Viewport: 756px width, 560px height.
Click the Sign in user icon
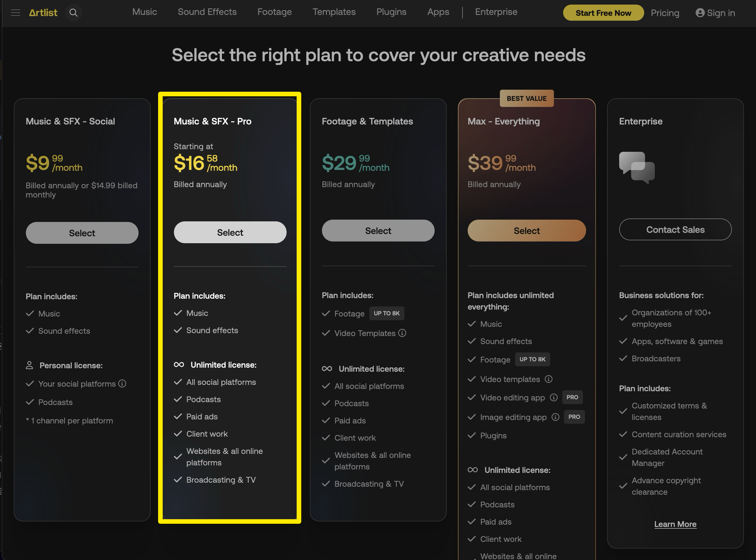click(700, 13)
